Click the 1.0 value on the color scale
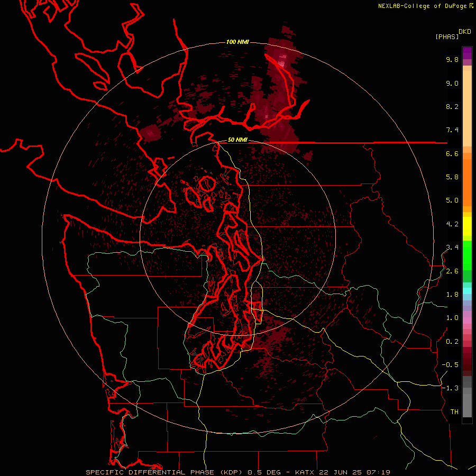 pos(452,318)
